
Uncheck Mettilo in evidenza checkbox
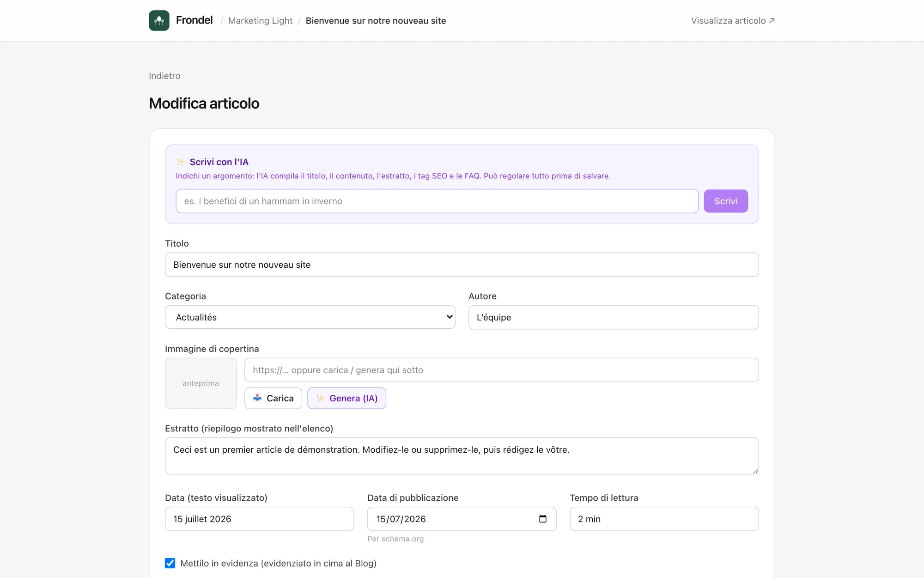[x=170, y=563]
